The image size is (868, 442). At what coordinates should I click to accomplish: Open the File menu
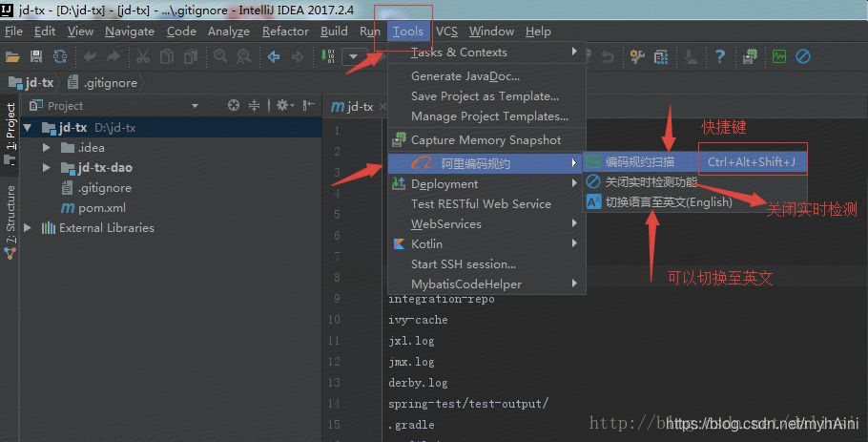point(13,32)
